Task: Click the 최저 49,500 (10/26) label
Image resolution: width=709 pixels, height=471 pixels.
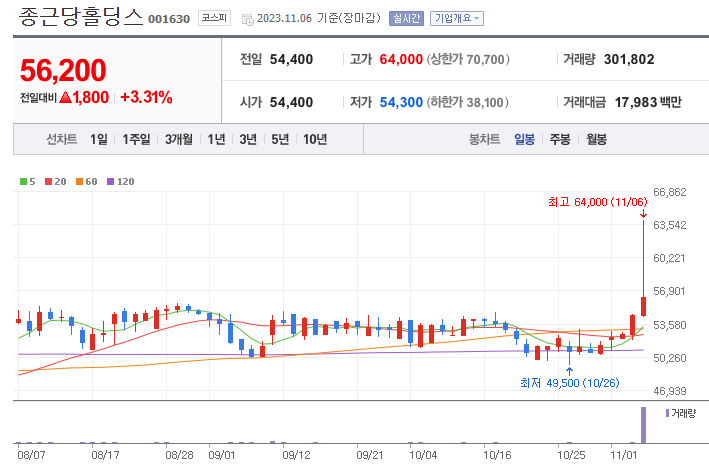Action: (570, 383)
